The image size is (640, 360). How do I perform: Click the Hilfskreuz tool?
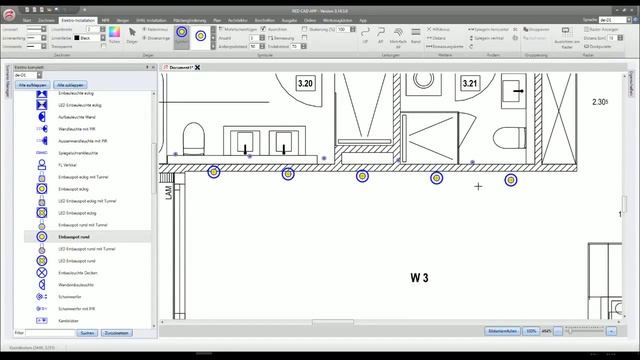point(438,29)
